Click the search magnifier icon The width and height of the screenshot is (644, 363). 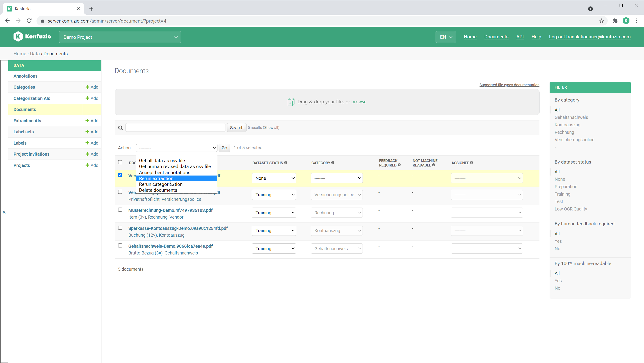point(121,128)
